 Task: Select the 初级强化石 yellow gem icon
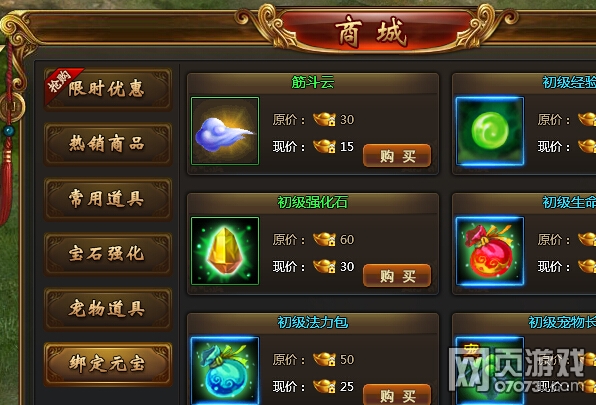click(225, 251)
